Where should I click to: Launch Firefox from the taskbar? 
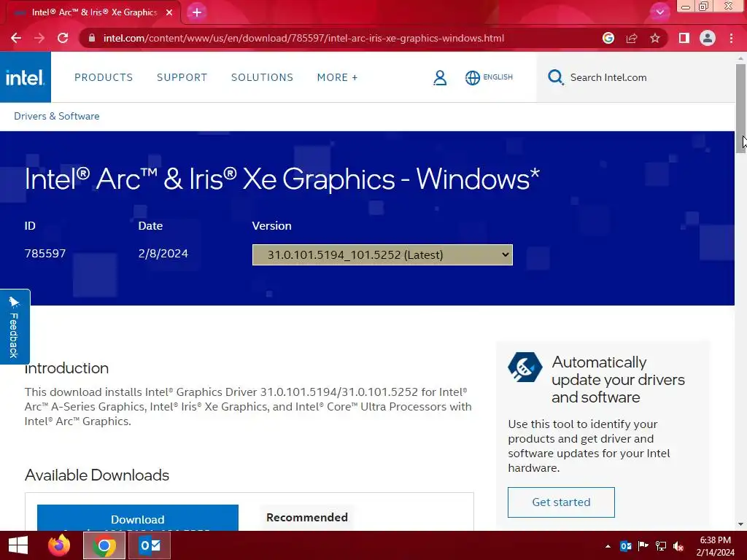[x=59, y=545]
